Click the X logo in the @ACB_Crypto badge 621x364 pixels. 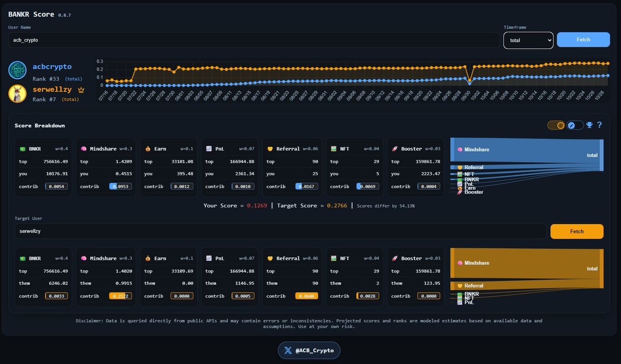coord(288,351)
